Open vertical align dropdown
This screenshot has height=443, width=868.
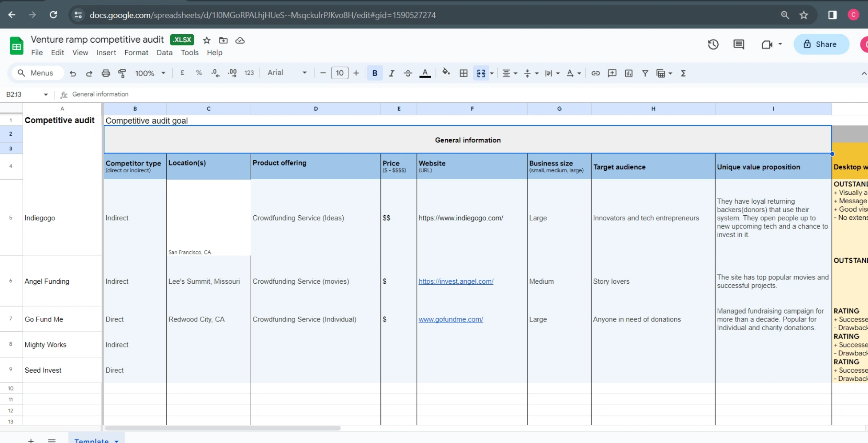coord(532,73)
